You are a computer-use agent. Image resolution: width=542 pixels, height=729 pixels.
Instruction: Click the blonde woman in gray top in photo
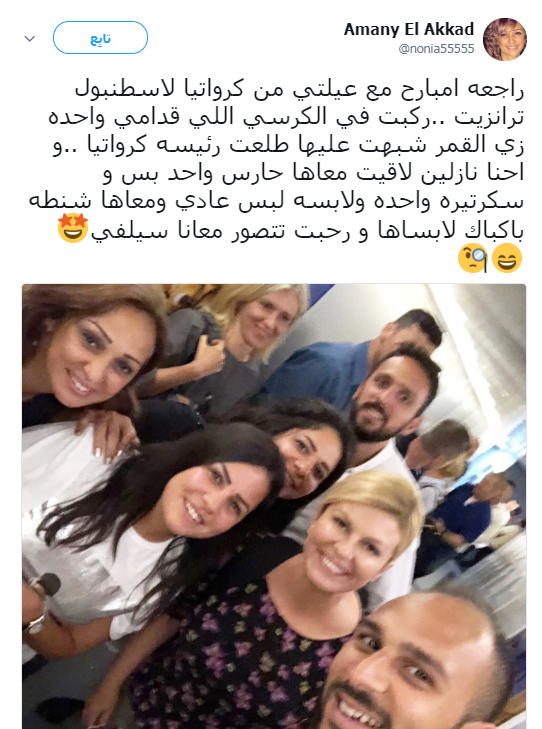242,344
